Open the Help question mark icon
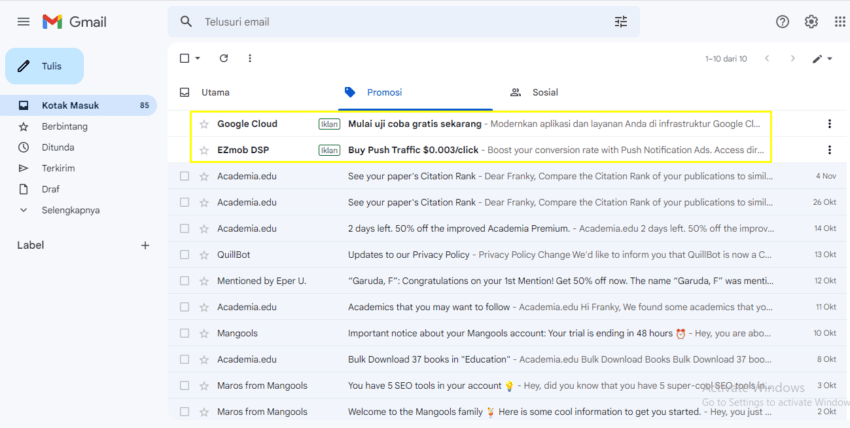This screenshot has height=428, width=850. click(782, 22)
